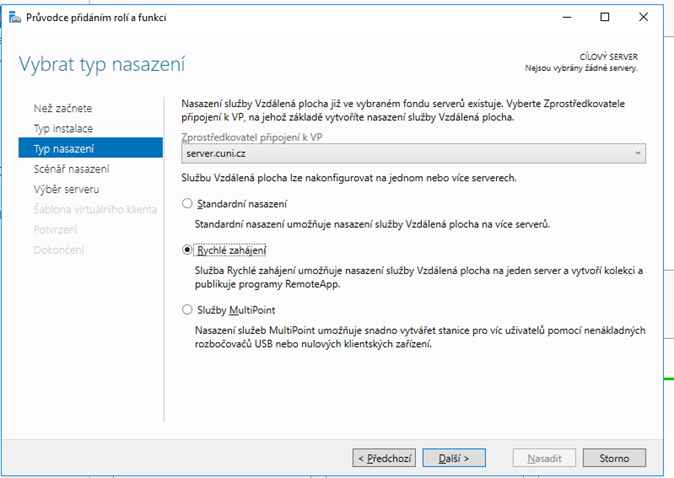Close the Průvodce přidáním rolí window
The height and width of the screenshot is (478, 674).
coord(649,17)
